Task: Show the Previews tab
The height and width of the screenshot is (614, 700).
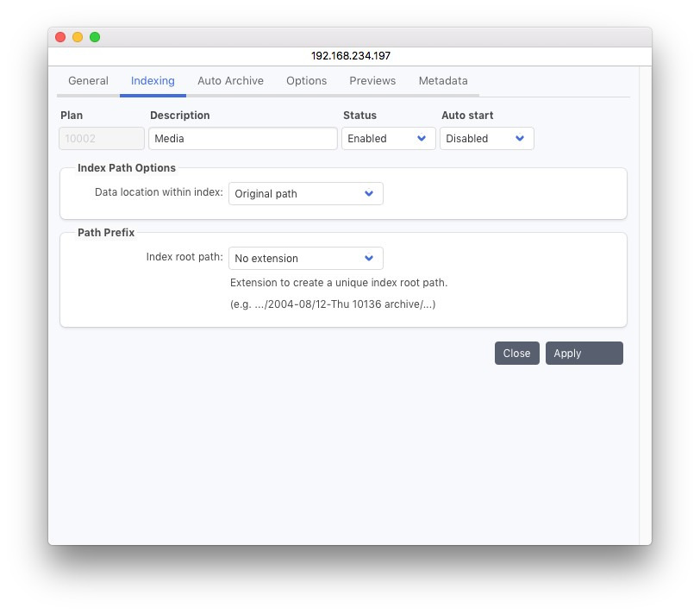Action: 372,81
